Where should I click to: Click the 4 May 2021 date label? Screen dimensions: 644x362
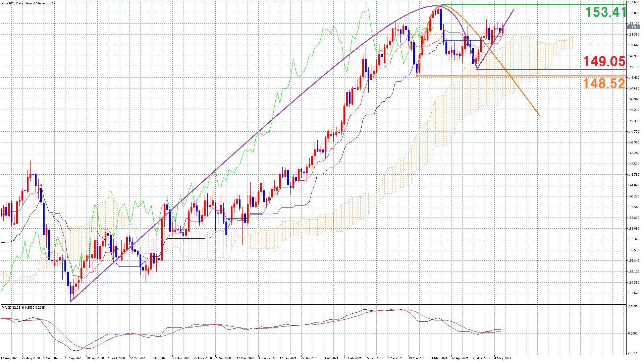point(502,358)
